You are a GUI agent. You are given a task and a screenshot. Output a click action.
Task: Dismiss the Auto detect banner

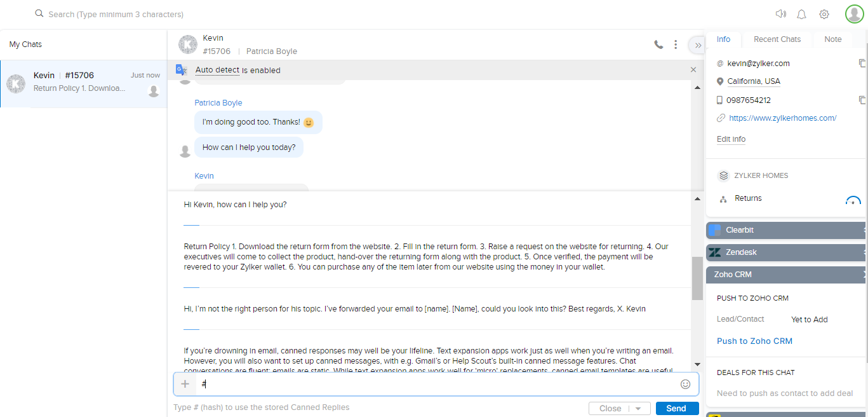point(693,70)
